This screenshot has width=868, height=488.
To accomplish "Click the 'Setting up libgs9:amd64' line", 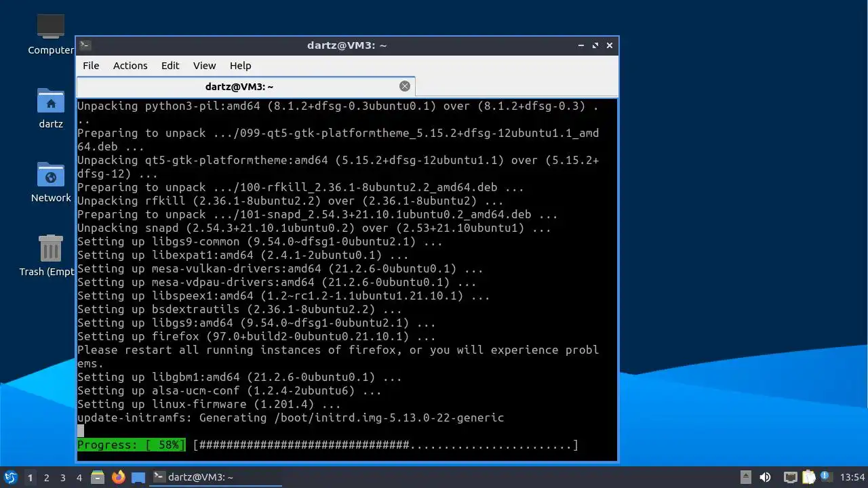I will (x=256, y=323).
